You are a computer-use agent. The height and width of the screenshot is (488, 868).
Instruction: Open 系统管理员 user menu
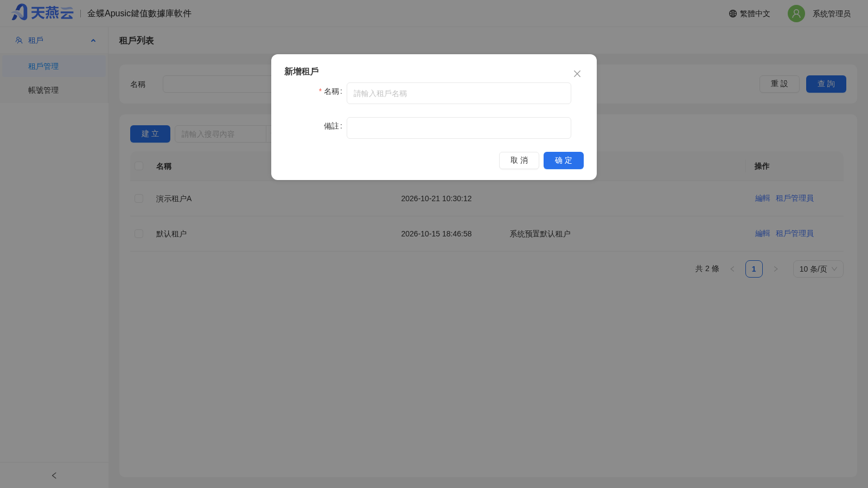832,14
